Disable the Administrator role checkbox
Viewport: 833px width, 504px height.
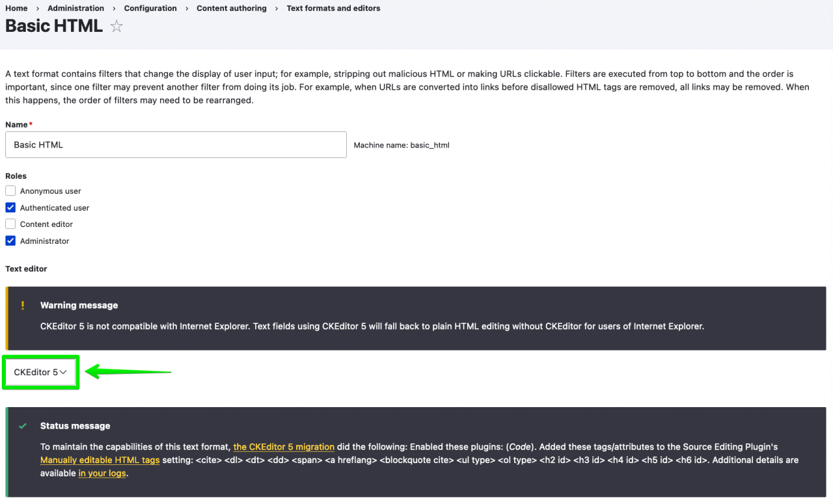point(10,241)
